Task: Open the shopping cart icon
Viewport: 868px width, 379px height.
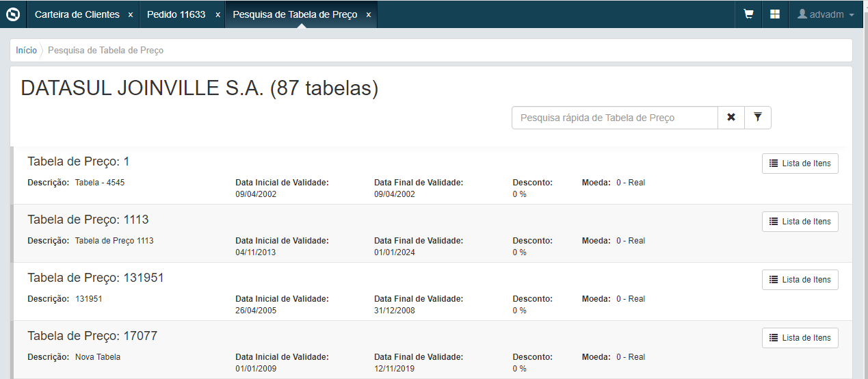Action: pyautogui.click(x=749, y=14)
